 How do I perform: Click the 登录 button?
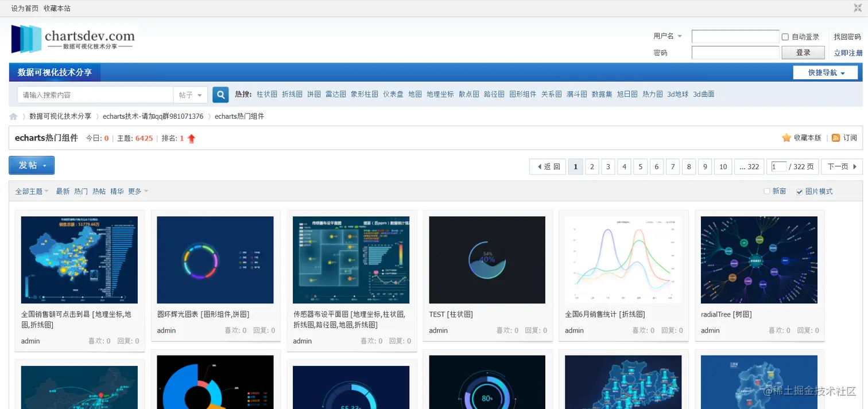point(803,53)
